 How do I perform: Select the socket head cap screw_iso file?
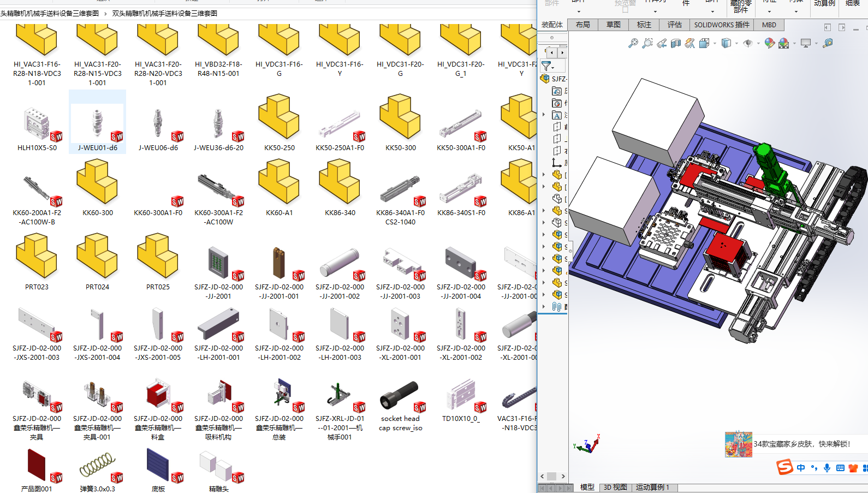(401, 406)
